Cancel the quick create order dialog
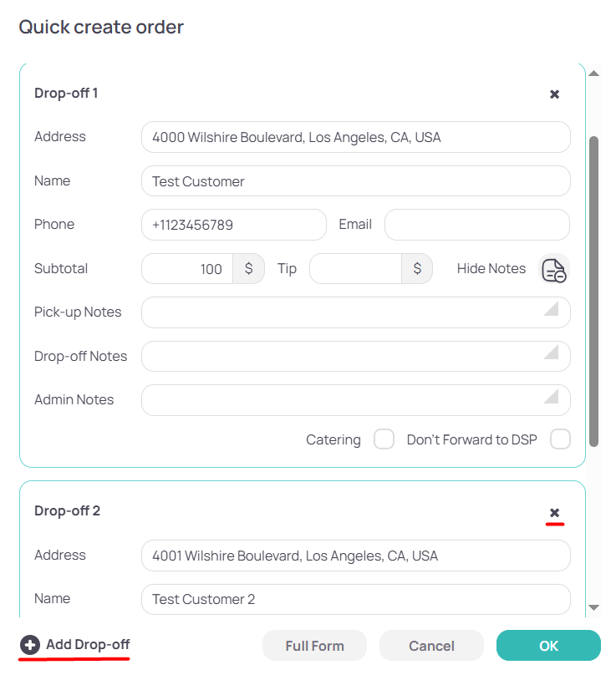The height and width of the screenshot is (675, 616). [x=431, y=646]
